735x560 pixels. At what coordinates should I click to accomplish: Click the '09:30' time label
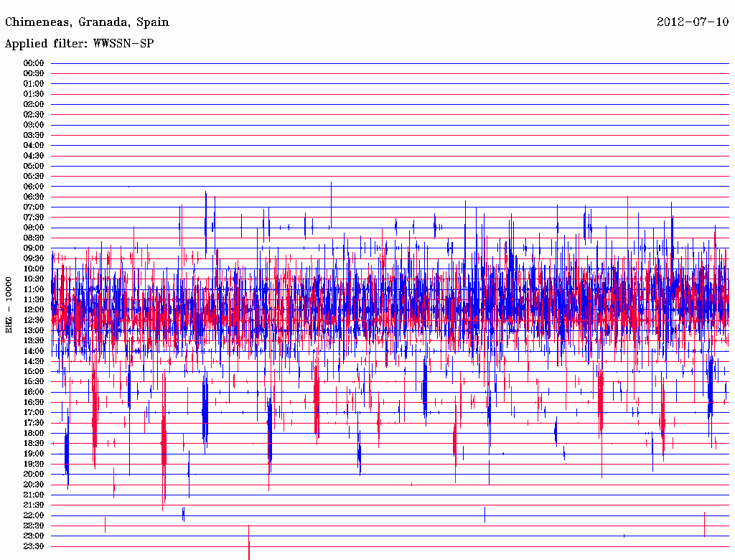tap(33, 258)
